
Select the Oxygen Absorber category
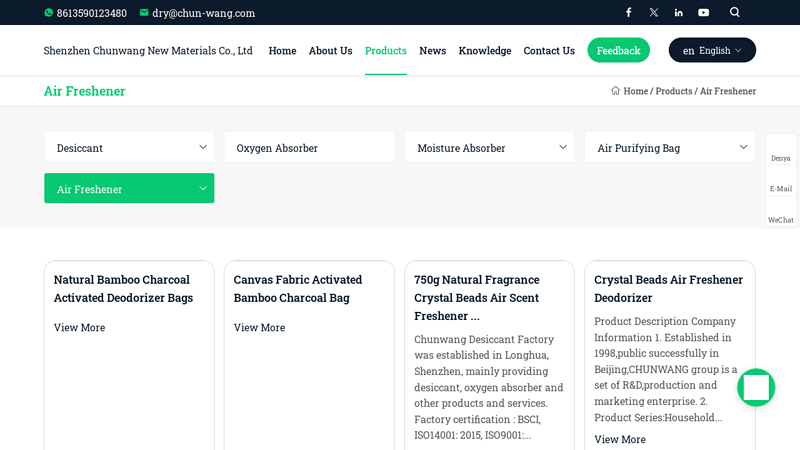pos(309,147)
